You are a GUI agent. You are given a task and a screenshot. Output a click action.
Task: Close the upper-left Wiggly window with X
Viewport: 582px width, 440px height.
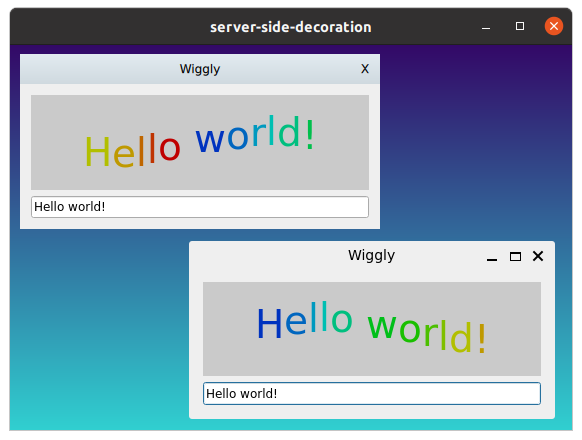pos(365,69)
